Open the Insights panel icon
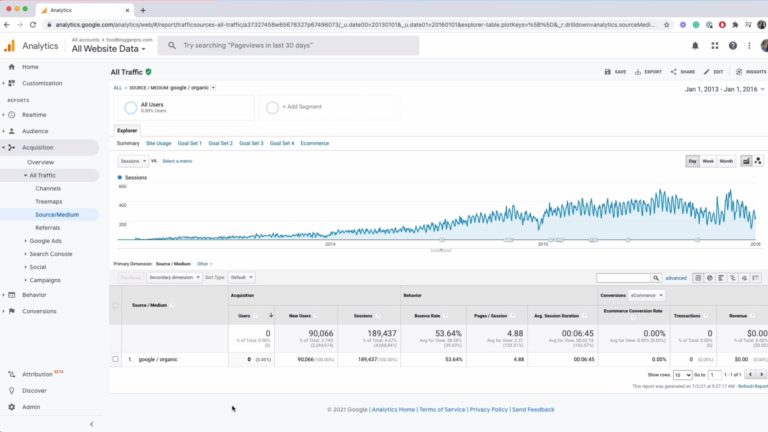Screen dimensions: 768x432 click(739, 72)
